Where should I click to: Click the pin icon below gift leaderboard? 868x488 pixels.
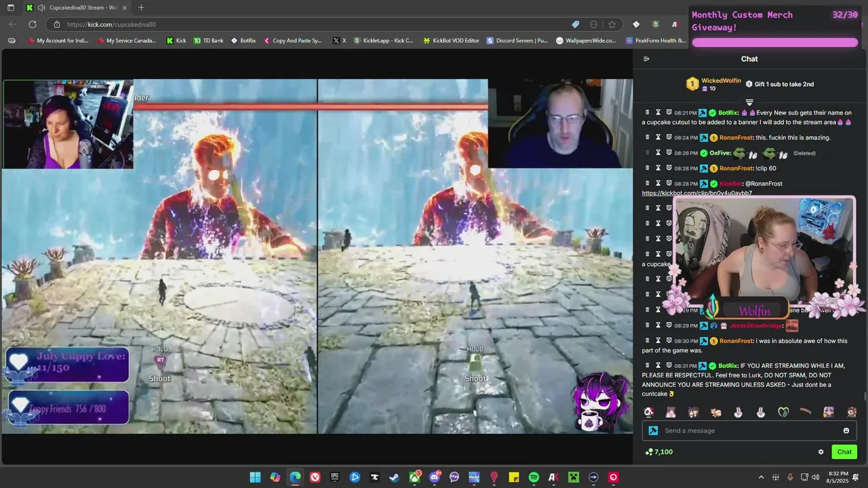point(749,102)
